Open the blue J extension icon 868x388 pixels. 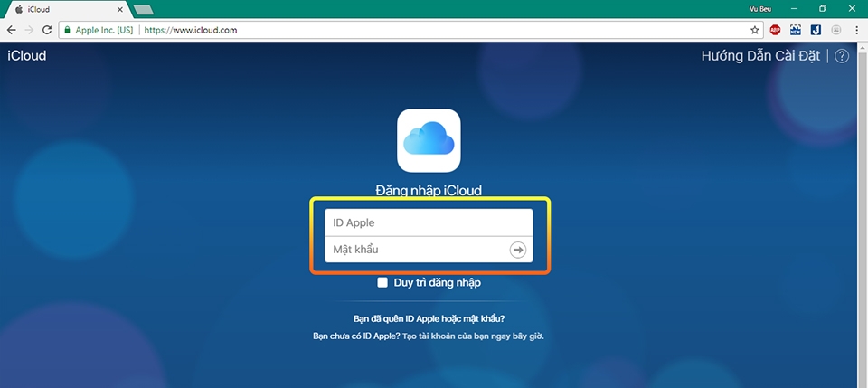coord(816,30)
